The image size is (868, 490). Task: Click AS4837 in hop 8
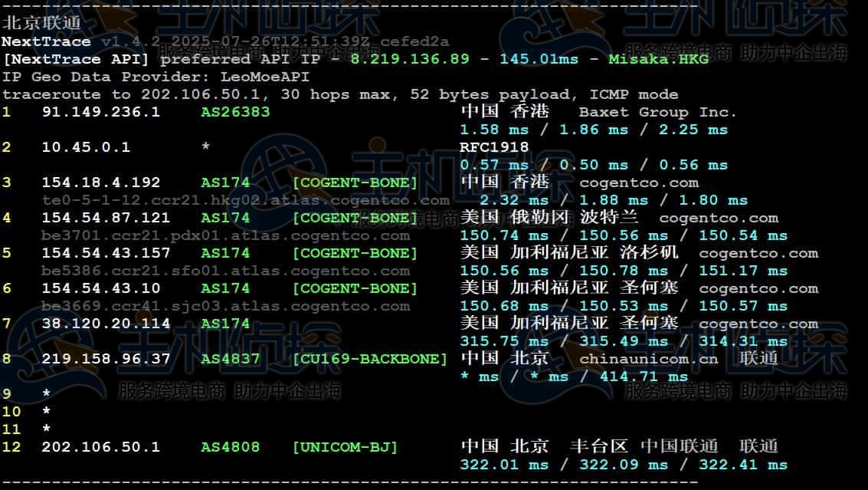[231, 359]
